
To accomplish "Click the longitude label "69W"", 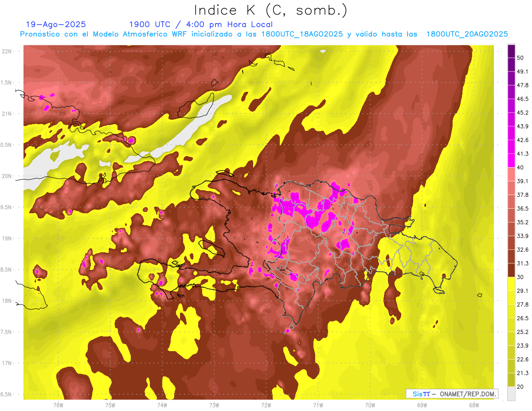I will click(422, 405).
